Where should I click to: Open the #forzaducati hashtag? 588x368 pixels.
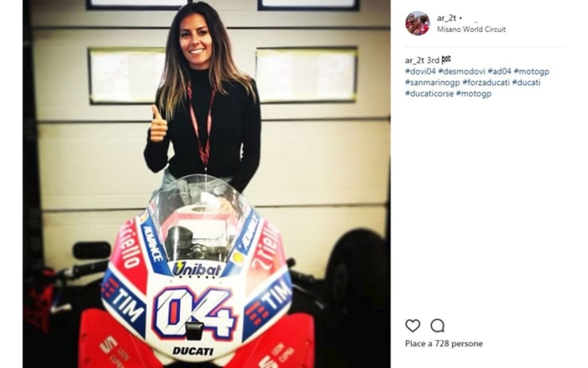click(x=486, y=83)
